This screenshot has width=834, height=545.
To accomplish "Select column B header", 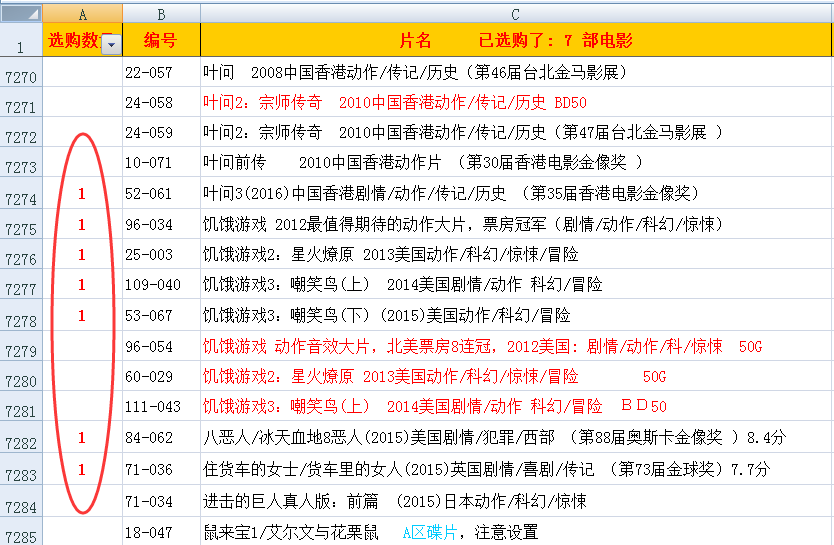I will click(x=161, y=14).
